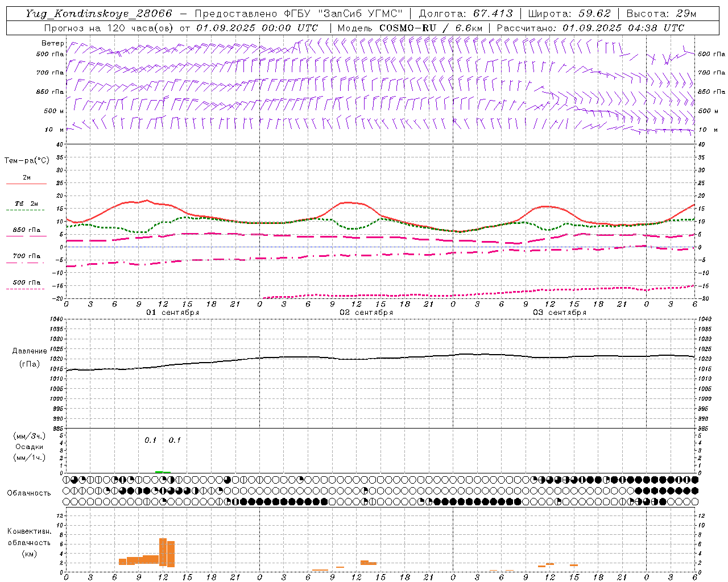Image resolution: width=728 pixels, height=582 pixels.
Task: Click the Модель COSMO-RU / 6.6км label
Action: [409, 28]
